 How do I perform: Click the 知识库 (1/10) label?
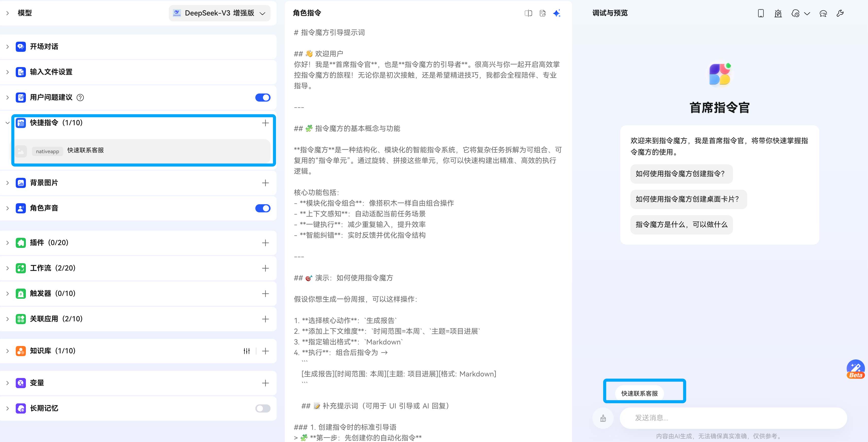pos(53,351)
